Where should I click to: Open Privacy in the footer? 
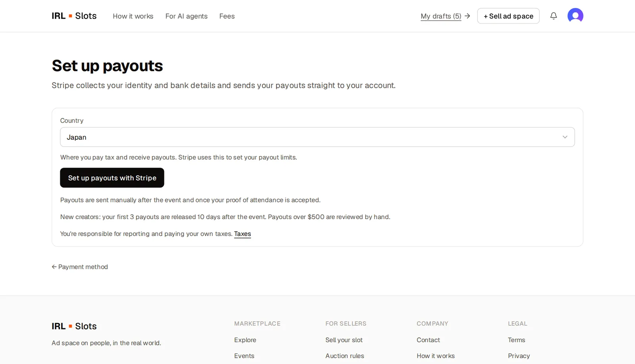click(x=519, y=356)
